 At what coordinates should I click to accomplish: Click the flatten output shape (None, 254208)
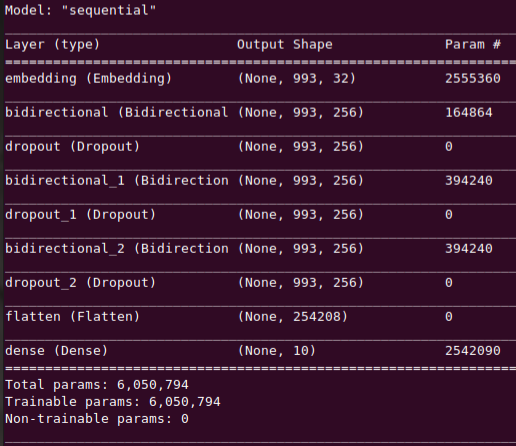[x=292, y=317]
